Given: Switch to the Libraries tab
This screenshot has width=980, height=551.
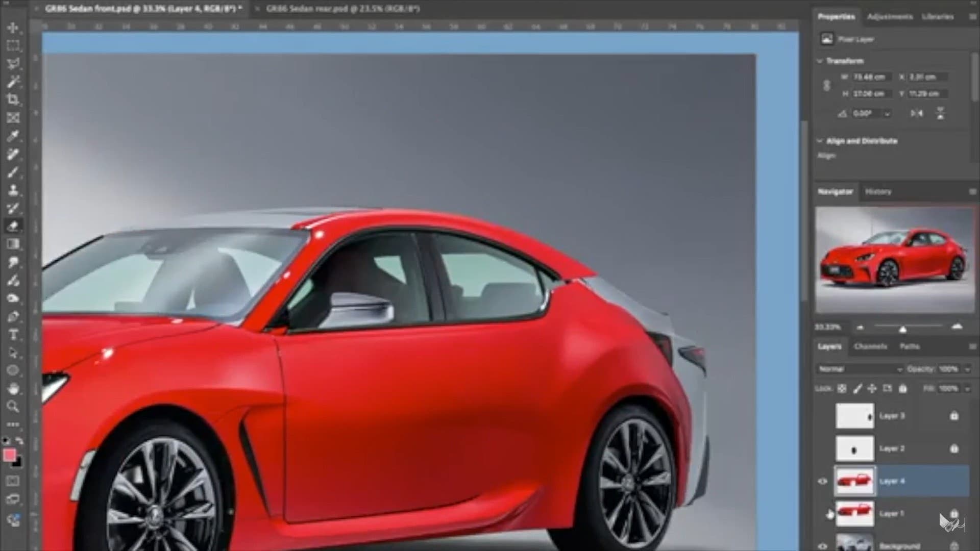Looking at the screenshot, I should click(938, 17).
